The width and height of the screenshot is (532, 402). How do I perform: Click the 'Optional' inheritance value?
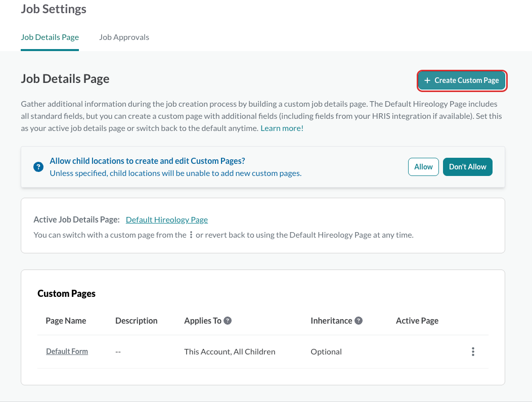[x=326, y=352]
